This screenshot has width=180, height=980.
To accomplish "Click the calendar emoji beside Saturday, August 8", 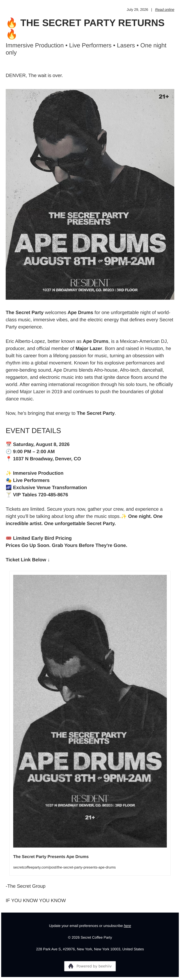I will point(9,444).
